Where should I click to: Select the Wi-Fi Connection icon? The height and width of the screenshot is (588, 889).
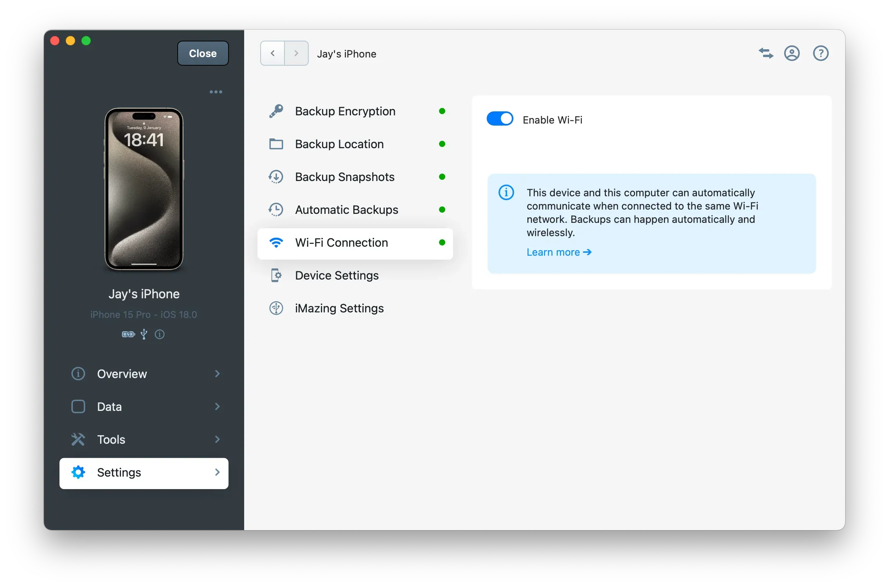click(277, 242)
